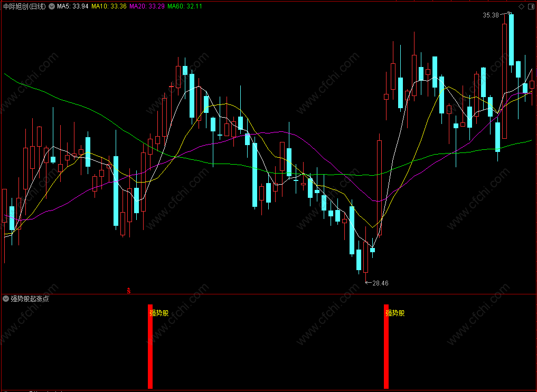This screenshot has width=537, height=392.
Task: Click the red S marker below the chart
Action: click(129, 290)
